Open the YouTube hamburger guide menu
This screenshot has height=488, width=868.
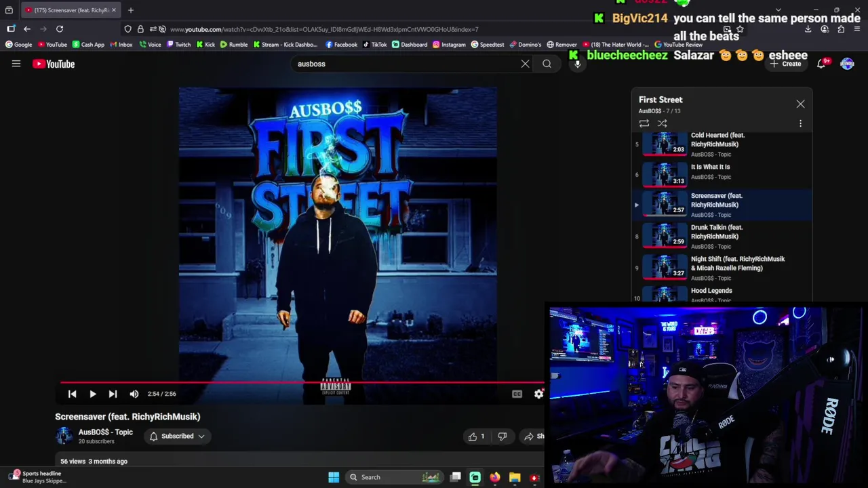point(16,64)
